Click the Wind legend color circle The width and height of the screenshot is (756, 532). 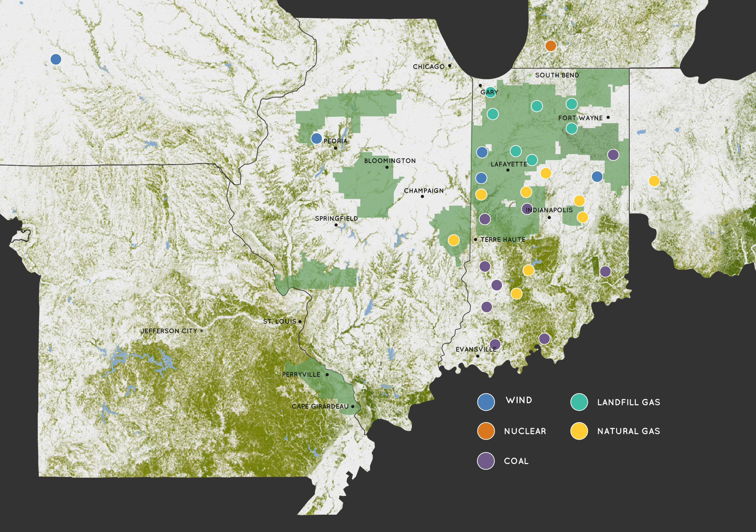(x=486, y=402)
